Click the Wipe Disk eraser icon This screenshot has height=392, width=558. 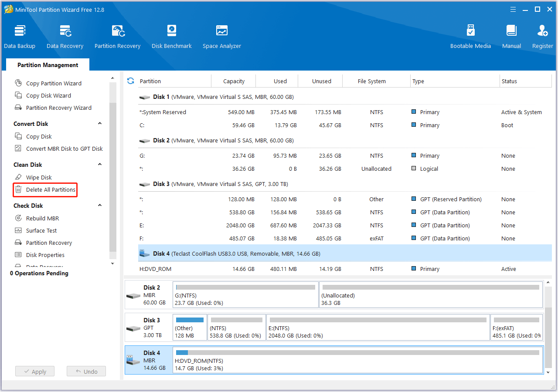[x=18, y=177]
